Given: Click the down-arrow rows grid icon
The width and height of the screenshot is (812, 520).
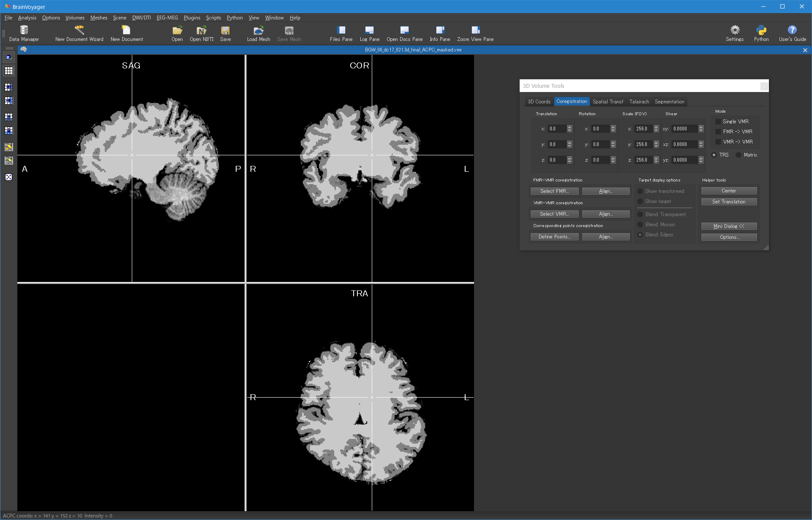Looking at the screenshot, I should pos(8,130).
